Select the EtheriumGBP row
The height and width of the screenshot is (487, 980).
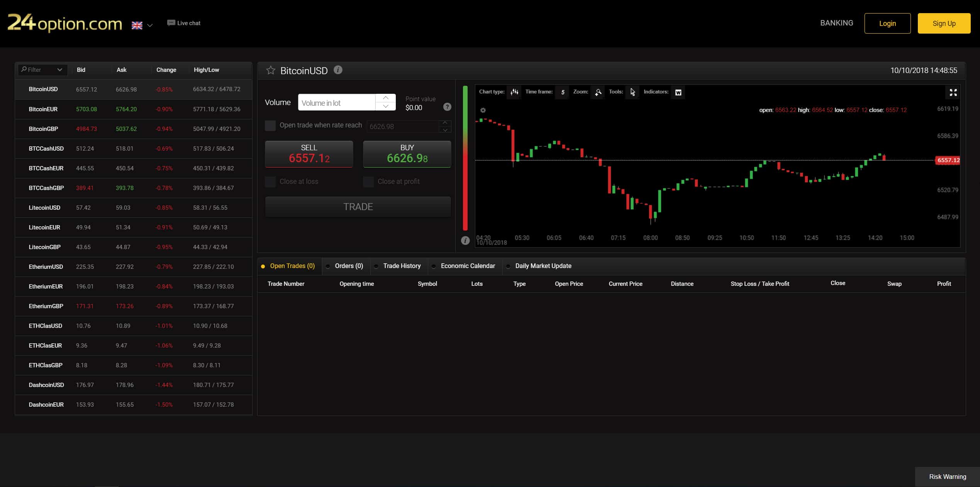134,306
